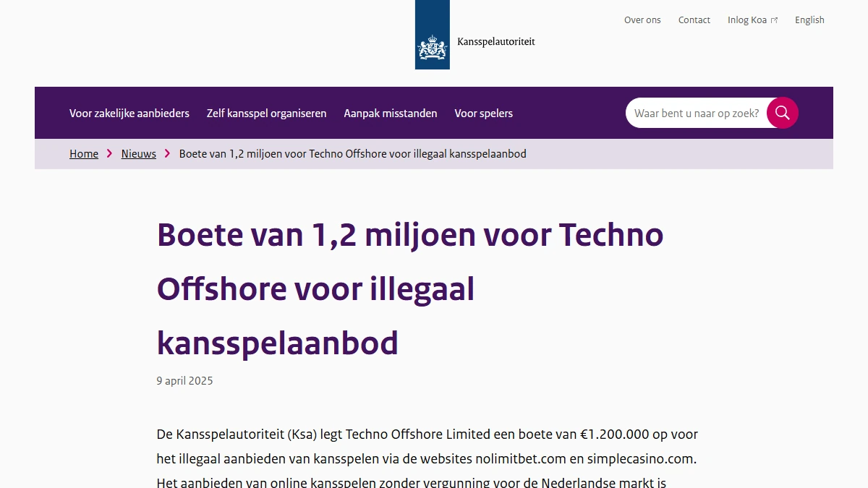Switch the site language to English
Viewport: 868px width, 488px height.
click(x=809, y=20)
